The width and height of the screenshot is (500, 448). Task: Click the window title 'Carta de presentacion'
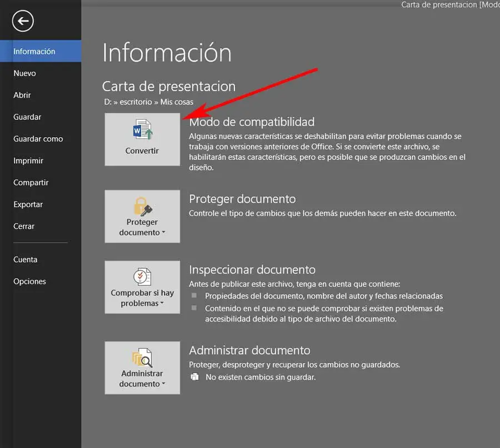pyautogui.click(x=439, y=5)
